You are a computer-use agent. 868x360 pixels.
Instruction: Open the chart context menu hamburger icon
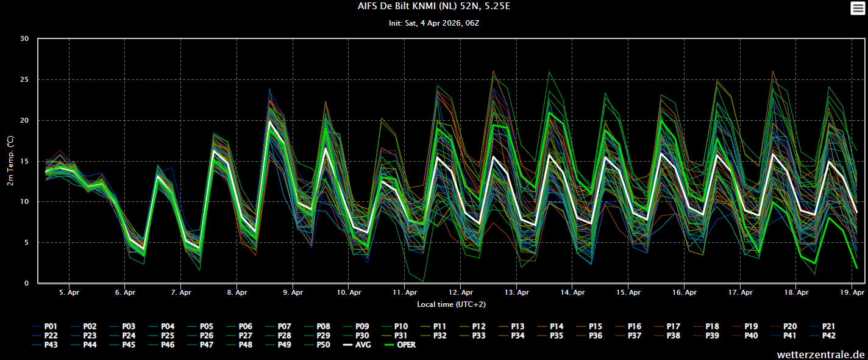coord(858,8)
